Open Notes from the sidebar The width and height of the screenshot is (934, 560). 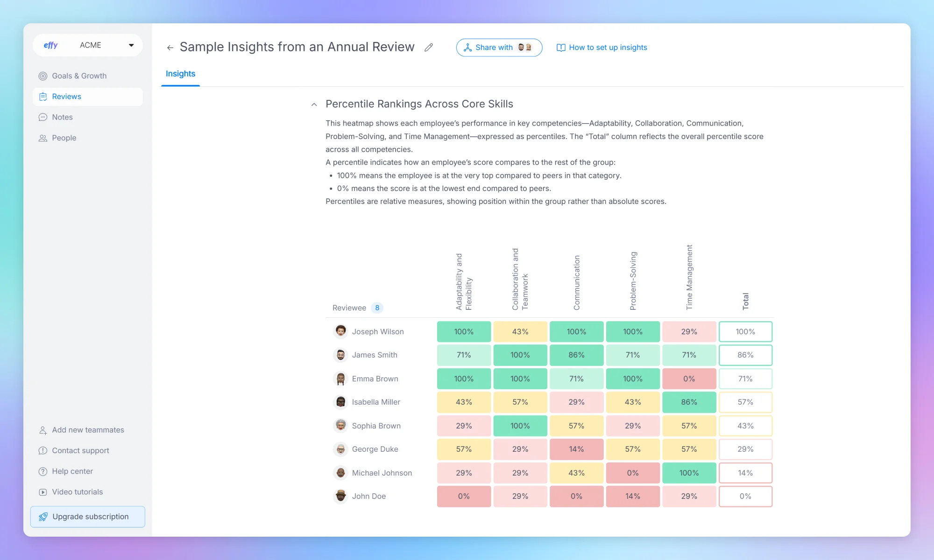[x=62, y=117]
